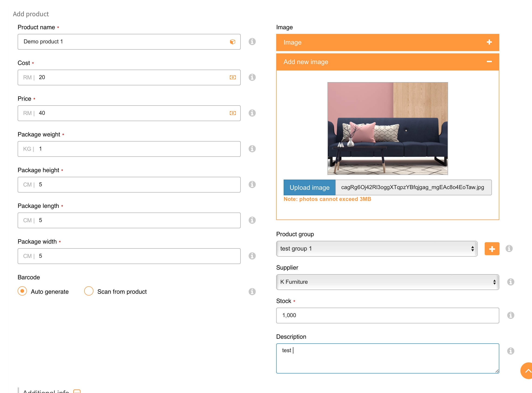
Task: Click info icon beside Package weight
Action: 252,149
